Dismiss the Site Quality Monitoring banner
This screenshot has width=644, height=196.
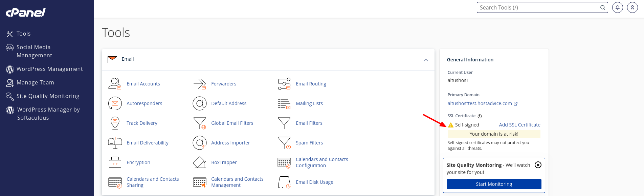coord(538,165)
